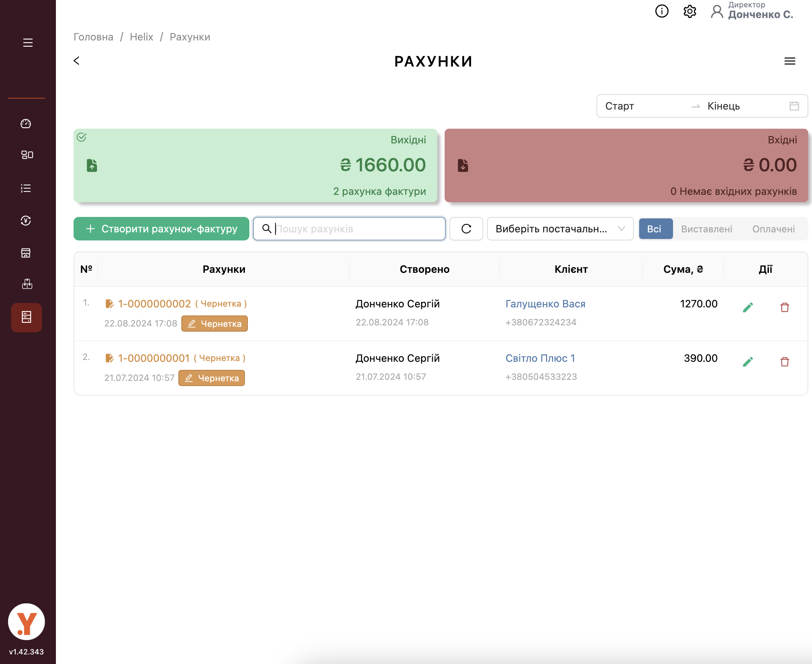Expand the Виберіть постачальника dropdown
Screen dimensions: 812x664
point(560,229)
